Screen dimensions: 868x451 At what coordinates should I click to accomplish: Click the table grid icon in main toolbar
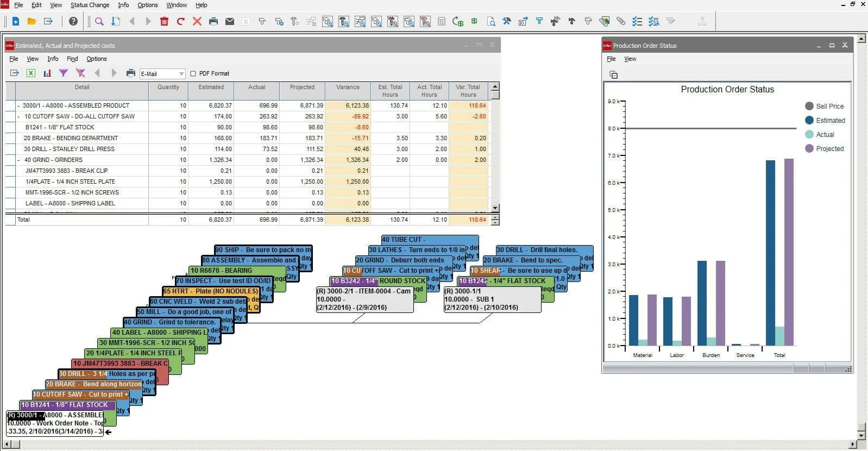coord(442,21)
